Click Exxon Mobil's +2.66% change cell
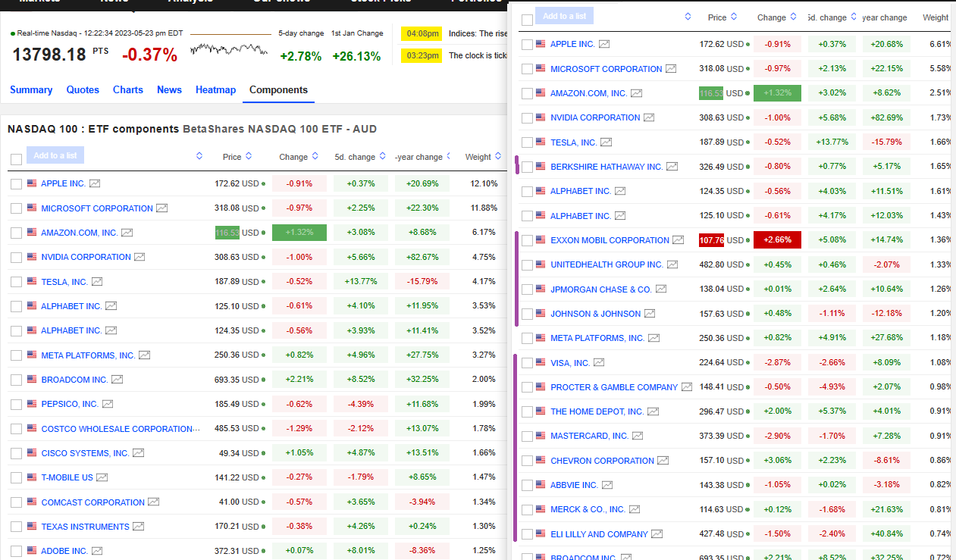This screenshot has width=956, height=560. point(777,240)
